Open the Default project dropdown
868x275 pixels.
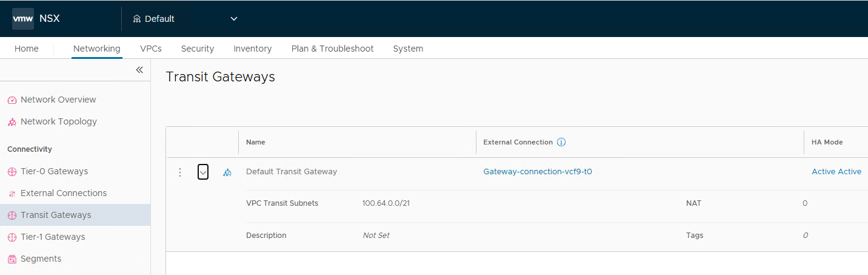[185, 19]
